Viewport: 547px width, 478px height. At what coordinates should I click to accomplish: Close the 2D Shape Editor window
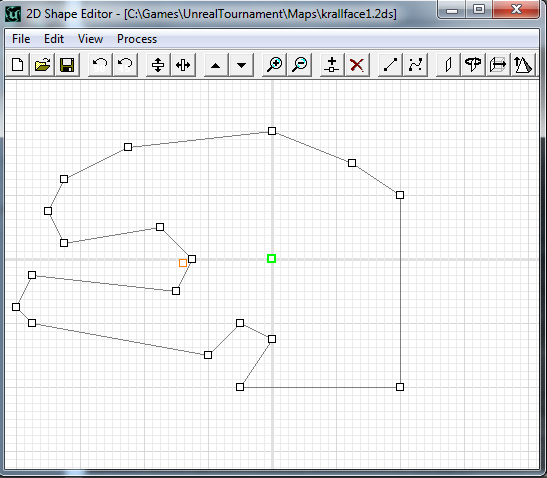[516, 9]
